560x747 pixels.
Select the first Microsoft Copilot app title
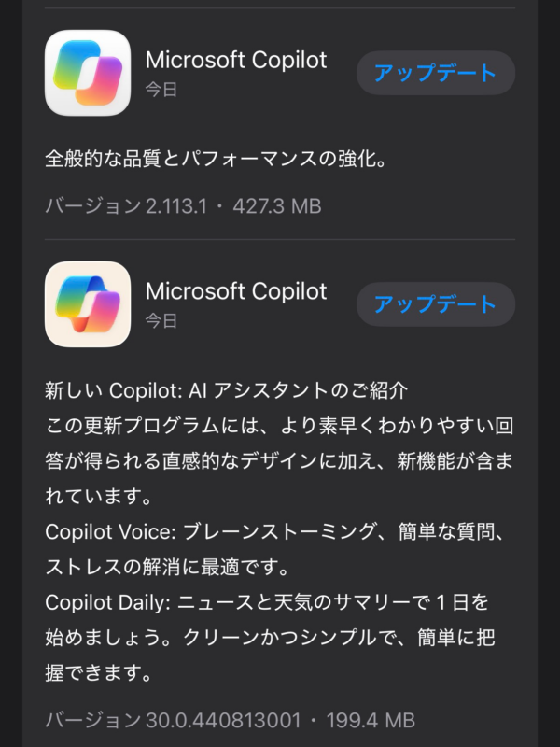pyautogui.click(x=236, y=60)
